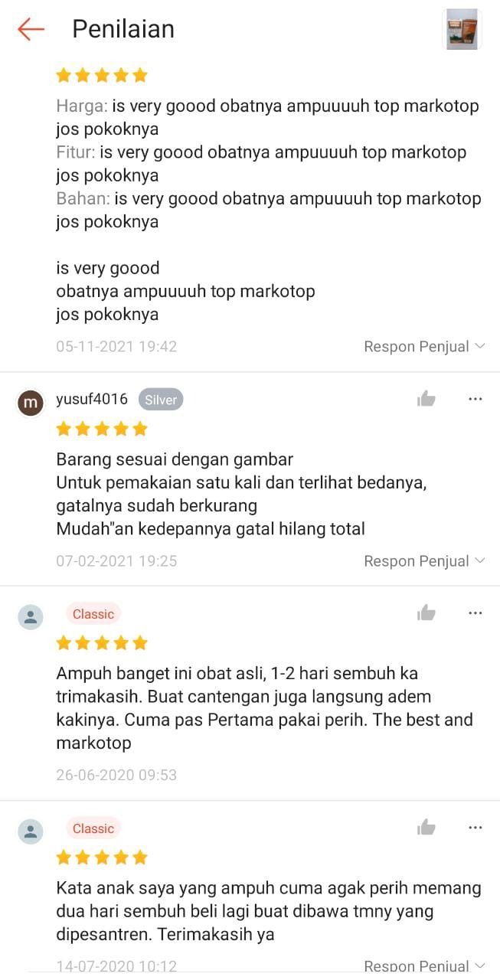This screenshot has width=500, height=980.
Task: Tap anonymous avatar on pesantren review
Action: (x=31, y=831)
